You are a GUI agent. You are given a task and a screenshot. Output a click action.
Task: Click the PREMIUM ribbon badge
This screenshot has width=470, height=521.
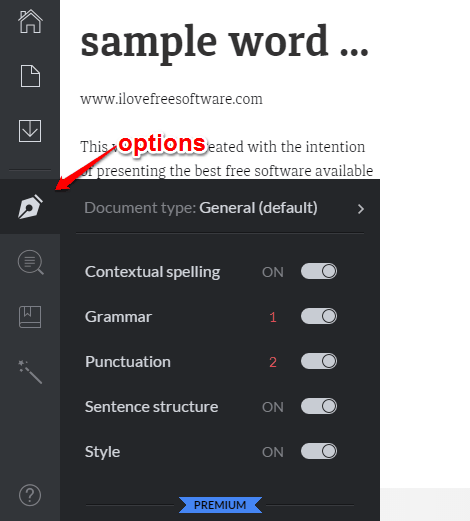(x=220, y=505)
